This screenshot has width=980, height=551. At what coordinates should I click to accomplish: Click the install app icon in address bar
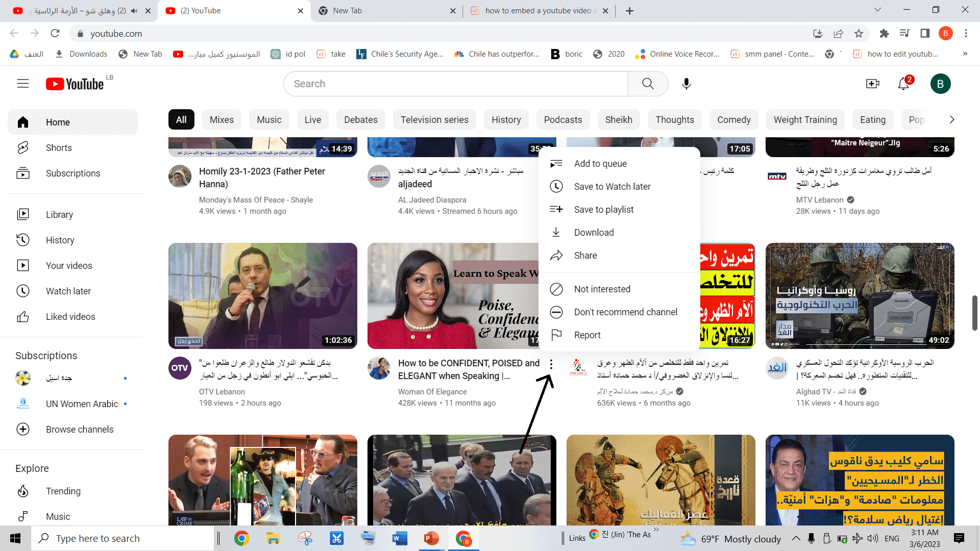tap(818, 34)
